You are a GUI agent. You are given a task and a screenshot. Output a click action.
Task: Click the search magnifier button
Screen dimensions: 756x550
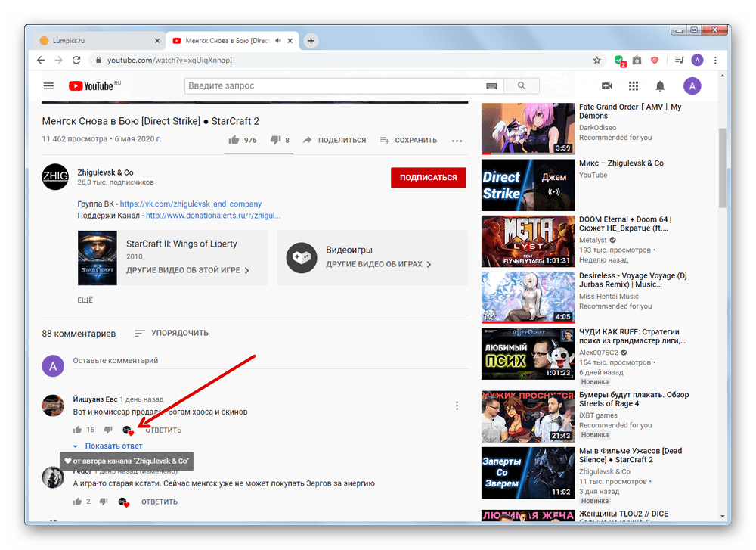click(x=522, y=86)
